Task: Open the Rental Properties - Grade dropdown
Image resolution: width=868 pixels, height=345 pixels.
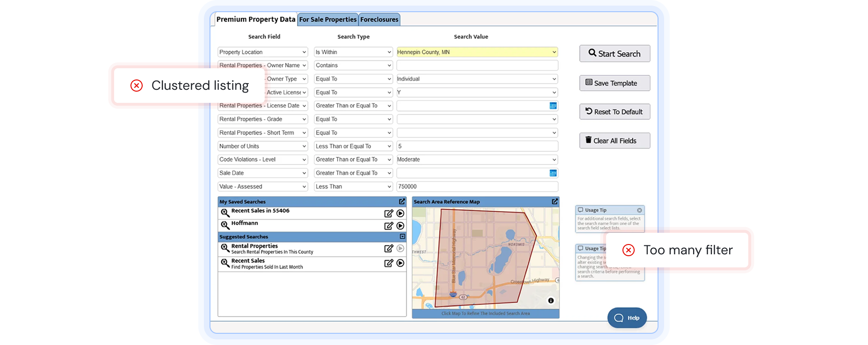Action: tap(262, 119)
